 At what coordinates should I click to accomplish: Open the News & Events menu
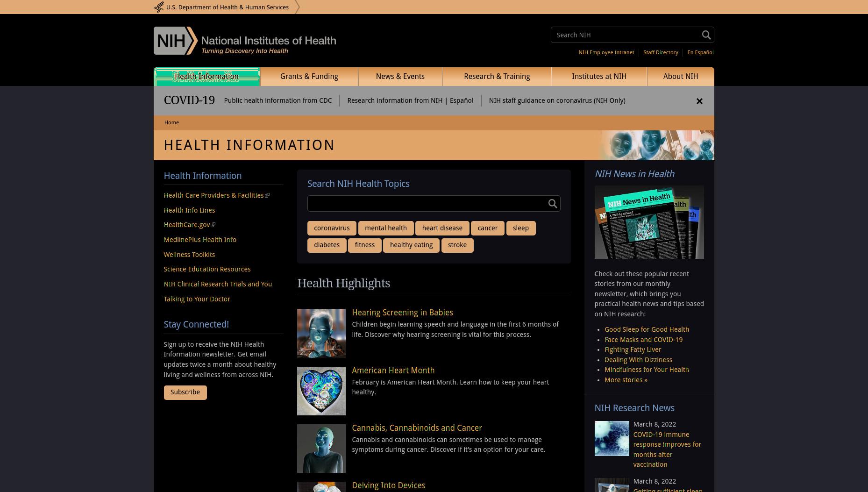(400, 77)
